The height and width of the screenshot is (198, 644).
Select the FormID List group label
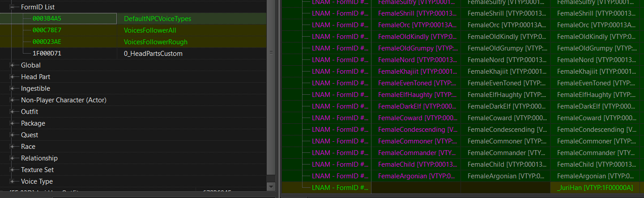tap(38, 7)
